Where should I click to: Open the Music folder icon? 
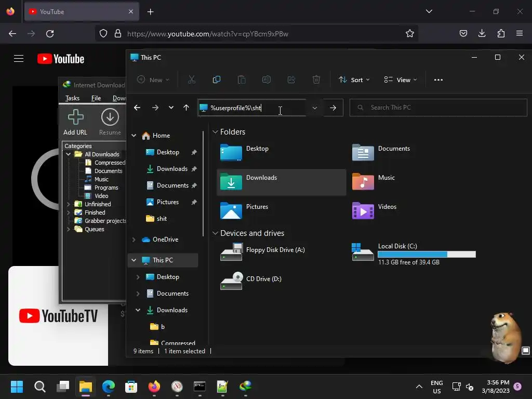pyautogui.click(x=363, y=181)
